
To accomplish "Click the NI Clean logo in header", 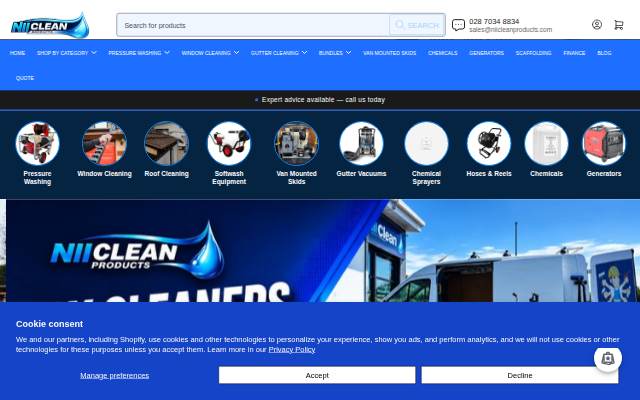I will [x=50, y=25].
